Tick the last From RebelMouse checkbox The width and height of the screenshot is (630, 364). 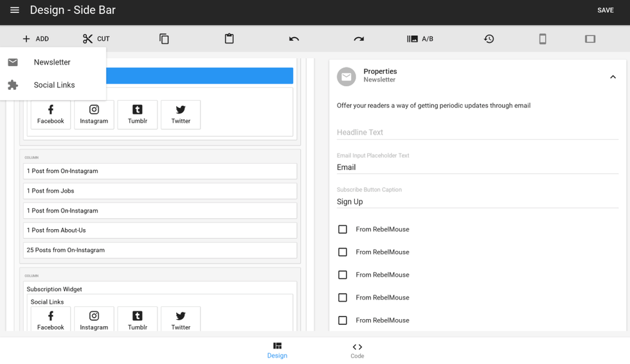pyautogui.click(x=343, y=320)
